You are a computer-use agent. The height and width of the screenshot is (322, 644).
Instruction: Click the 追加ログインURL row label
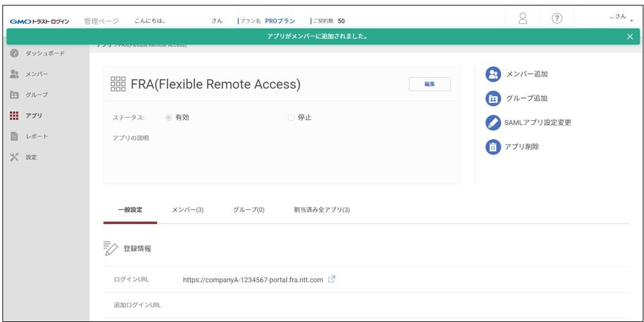coord(138,305)
